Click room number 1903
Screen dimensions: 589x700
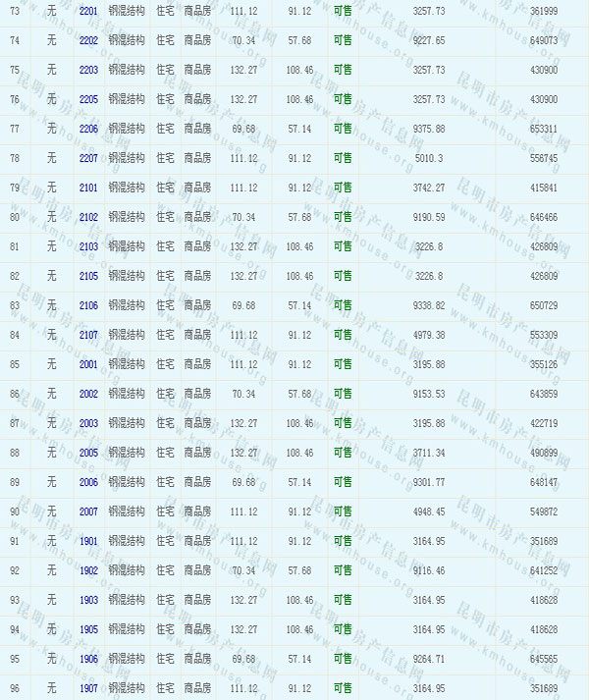pyautogui.click(x=88, y=600)
